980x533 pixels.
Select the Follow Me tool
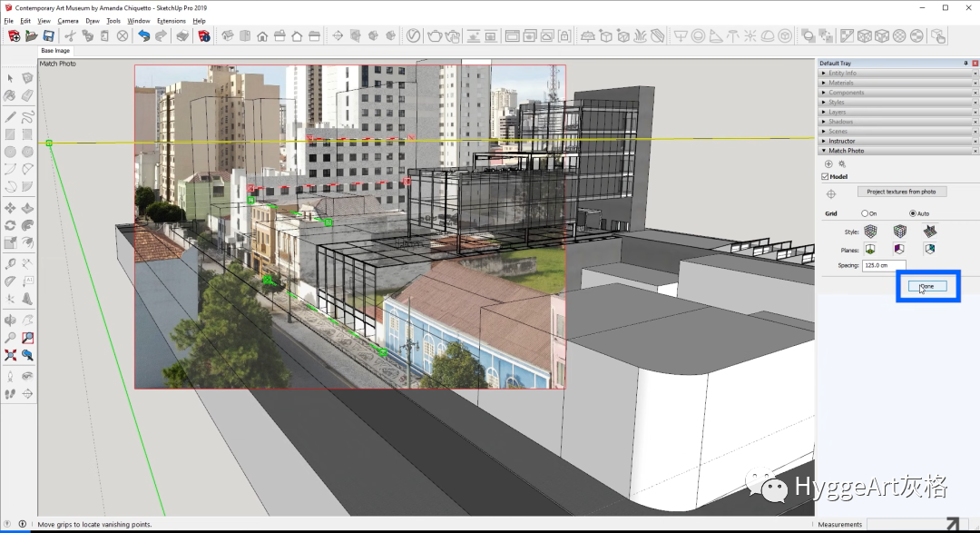tap(27, 225)
